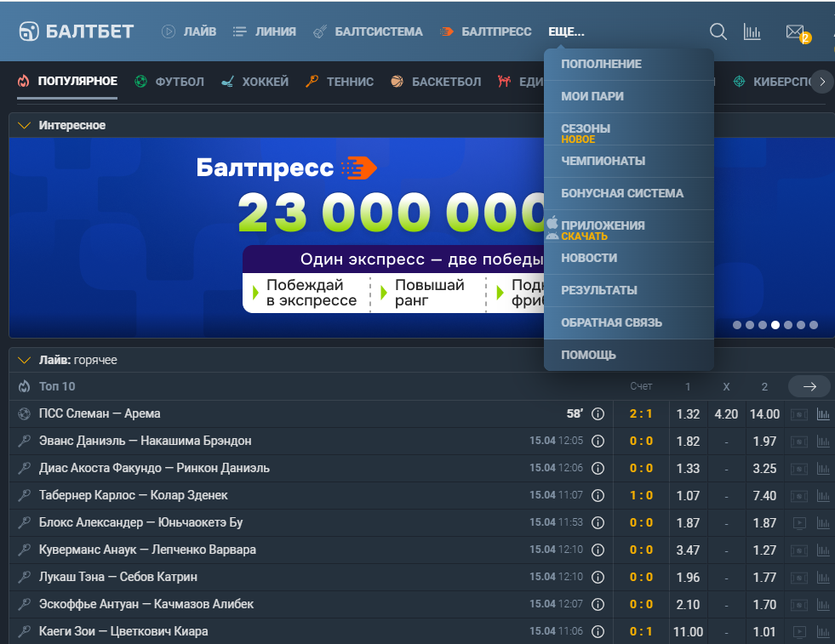Open match tracker icon for ПСС Слеман row

(798, 414)
